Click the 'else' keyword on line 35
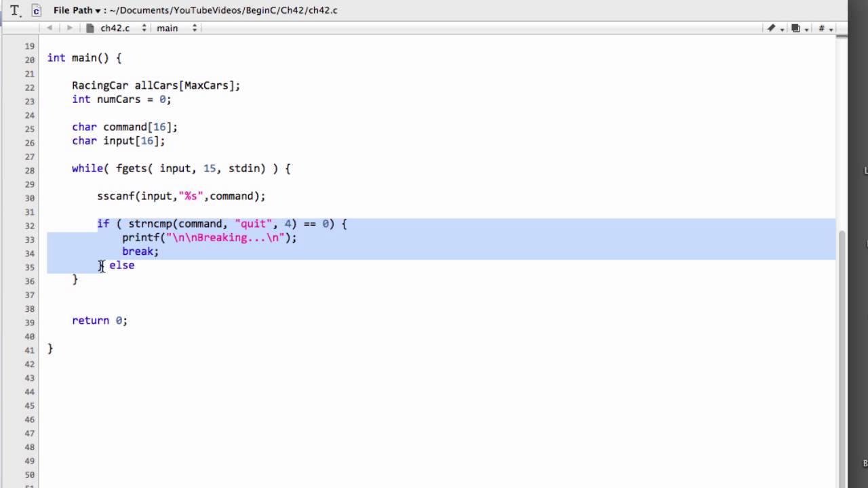The image size is (868, 488). [x=122, y=265]
